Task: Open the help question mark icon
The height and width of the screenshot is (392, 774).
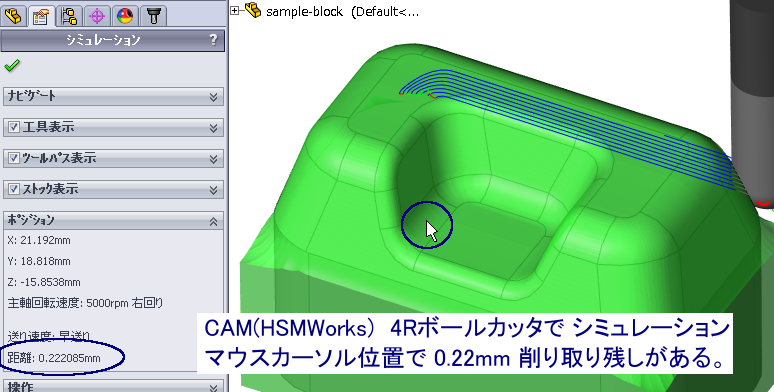Action: 213,40
